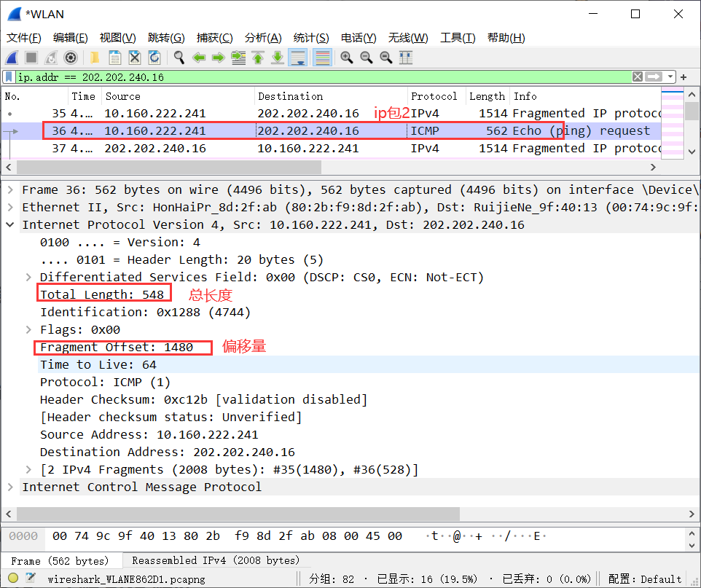Expand 2 IPv4 Fragments entry
This screenshot has height=588, width=701.
[28, 469]
